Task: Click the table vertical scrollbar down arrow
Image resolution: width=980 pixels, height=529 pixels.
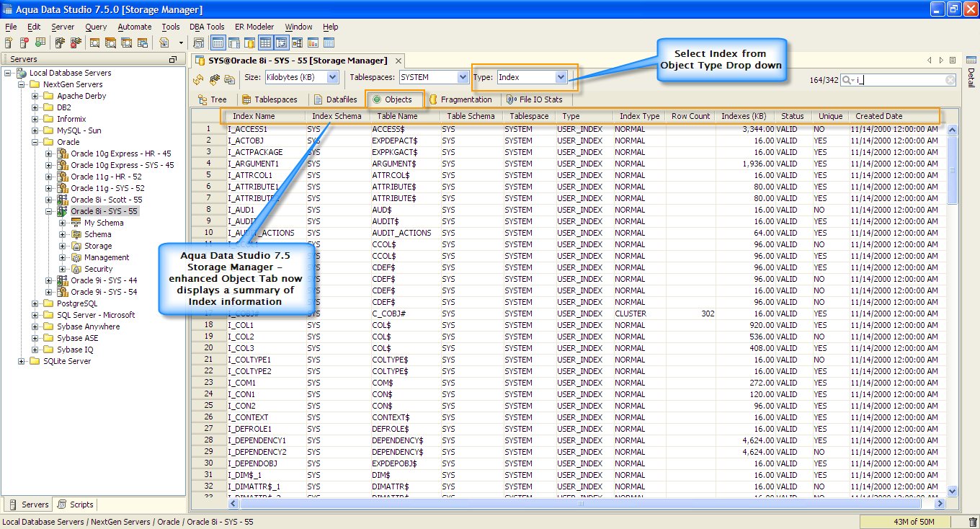Action: [x=952, y=491]
